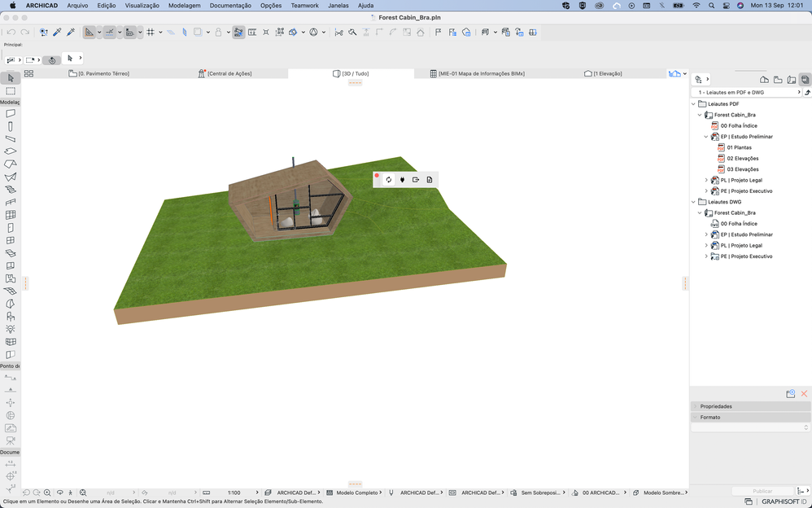Open Control Center in the macOS menu bar
The height and width of the screenshot is (508, 812).
(726, 5)
